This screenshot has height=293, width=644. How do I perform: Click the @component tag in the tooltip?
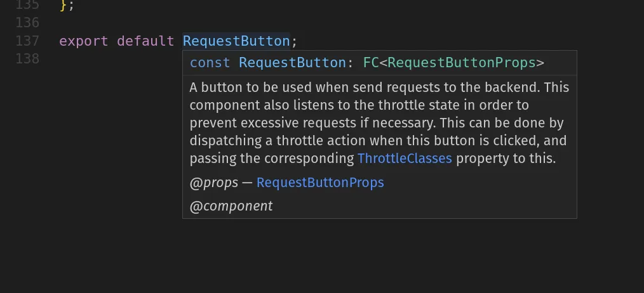[x=231, y=206]
